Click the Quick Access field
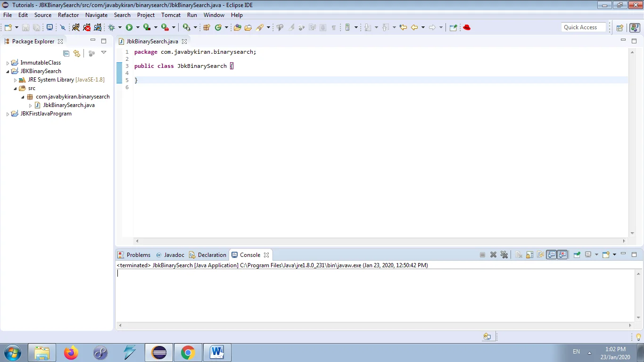 [x=583, y=27]
